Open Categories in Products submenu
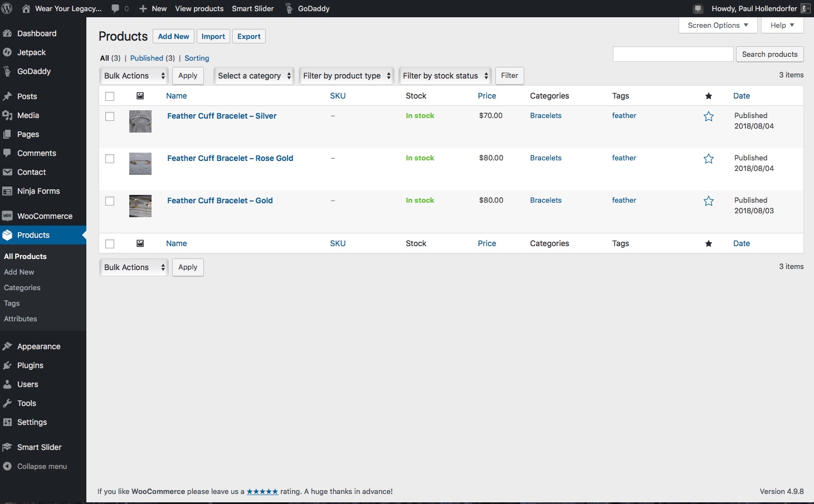 click(x=22, y=287)
